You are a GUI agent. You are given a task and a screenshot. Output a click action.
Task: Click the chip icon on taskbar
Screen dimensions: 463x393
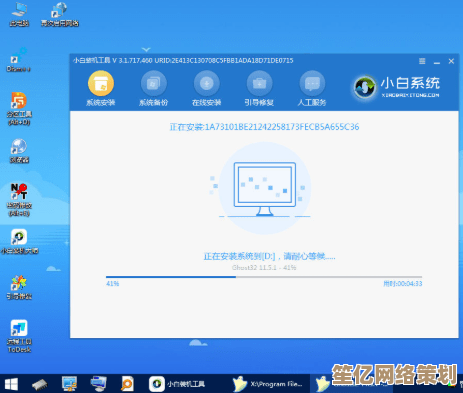tap(40, 384)
